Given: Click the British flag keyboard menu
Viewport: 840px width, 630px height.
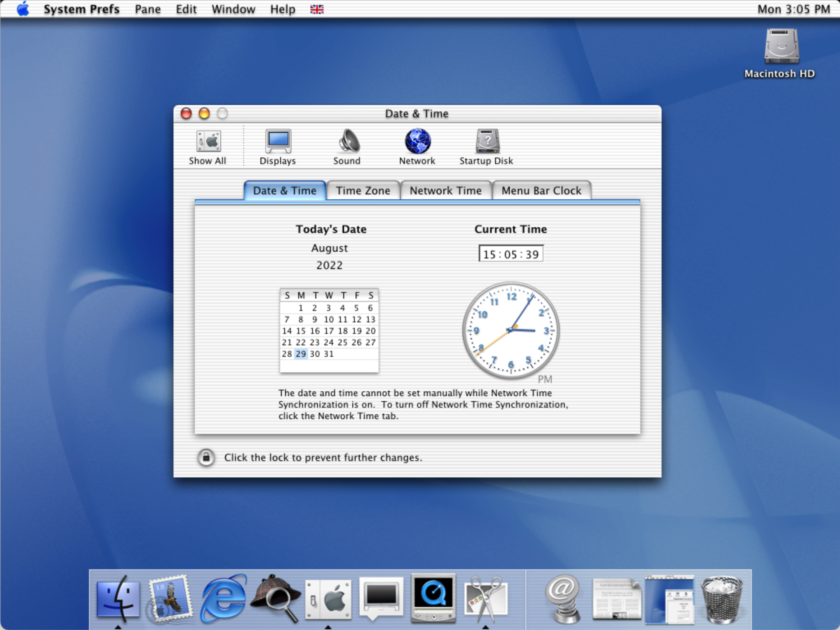Looking at the screenshot, I should (x=317, y=9).
